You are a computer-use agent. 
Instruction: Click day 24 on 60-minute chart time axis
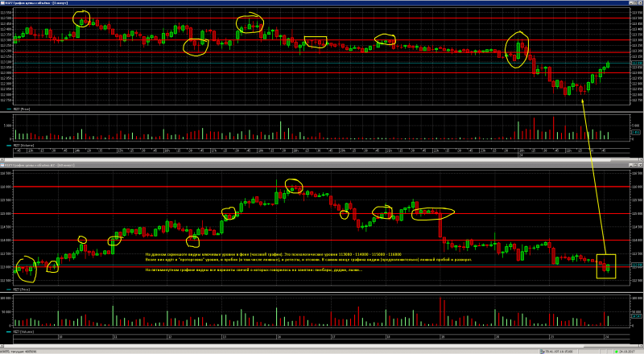click(606, 337)
